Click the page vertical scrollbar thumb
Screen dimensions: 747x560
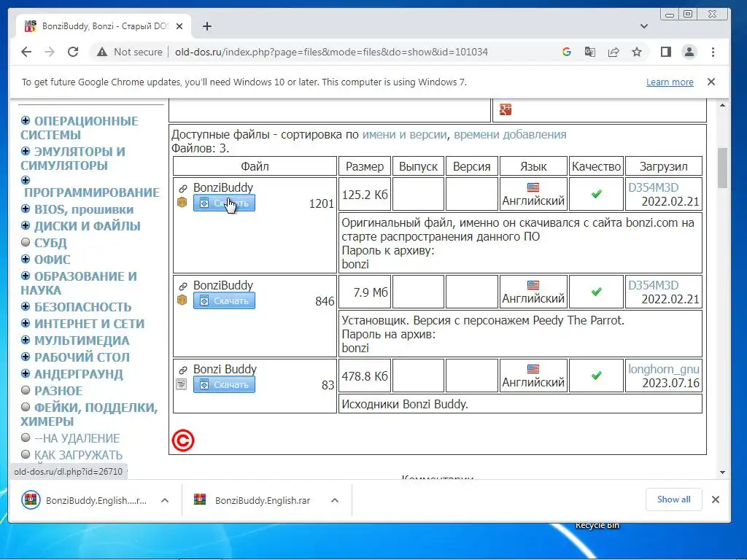723,168
